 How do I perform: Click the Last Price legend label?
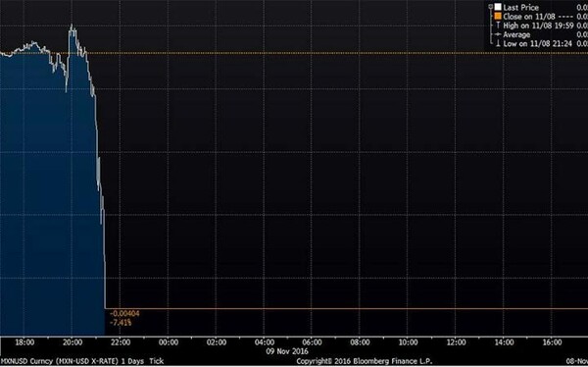521,8
